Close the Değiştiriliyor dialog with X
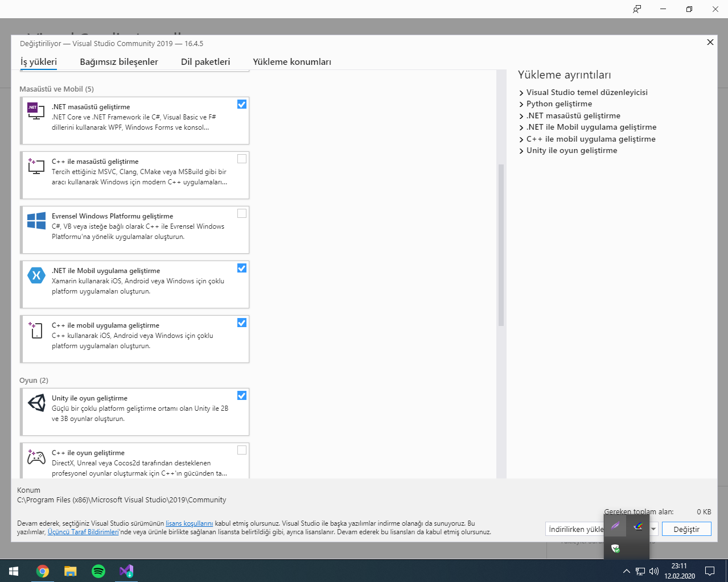This screenshot has height=582, width=728. [710, 42]
